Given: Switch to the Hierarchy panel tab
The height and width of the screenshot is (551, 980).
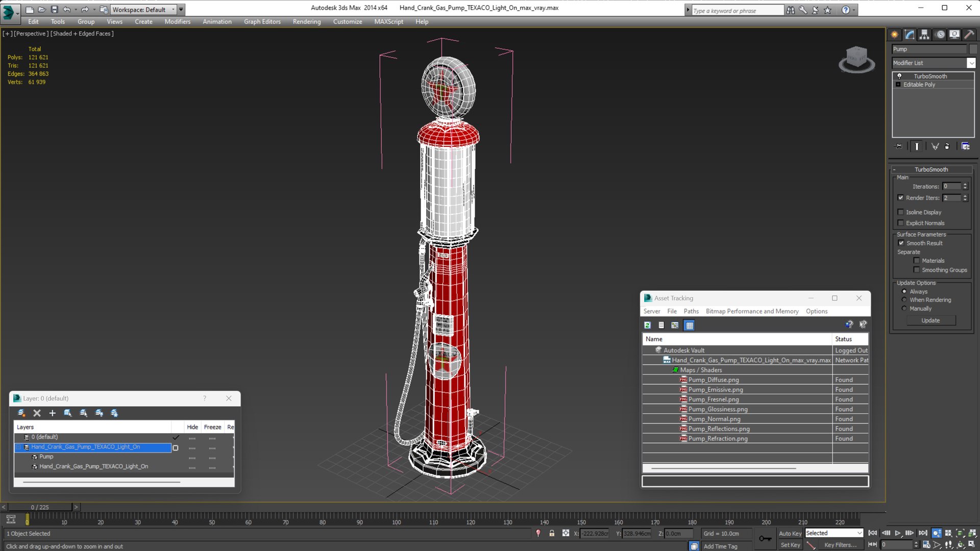Looking at the screenshot, I should point(924,35).
